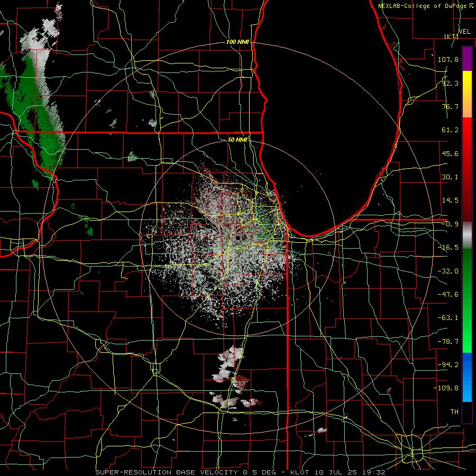Click the -109.8 legend value
This screenshot has height=476, width=476.
(x=446, y=388)
